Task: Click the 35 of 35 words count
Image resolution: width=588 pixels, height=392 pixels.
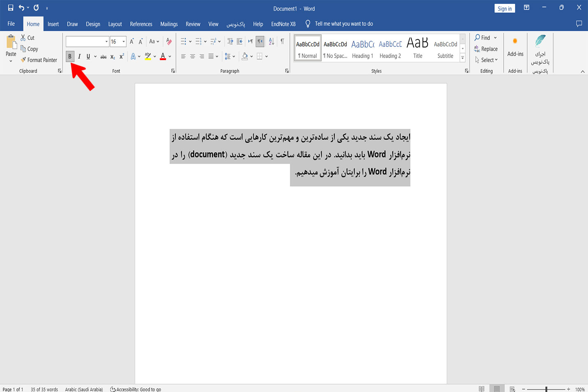Action: coord(44,389)
